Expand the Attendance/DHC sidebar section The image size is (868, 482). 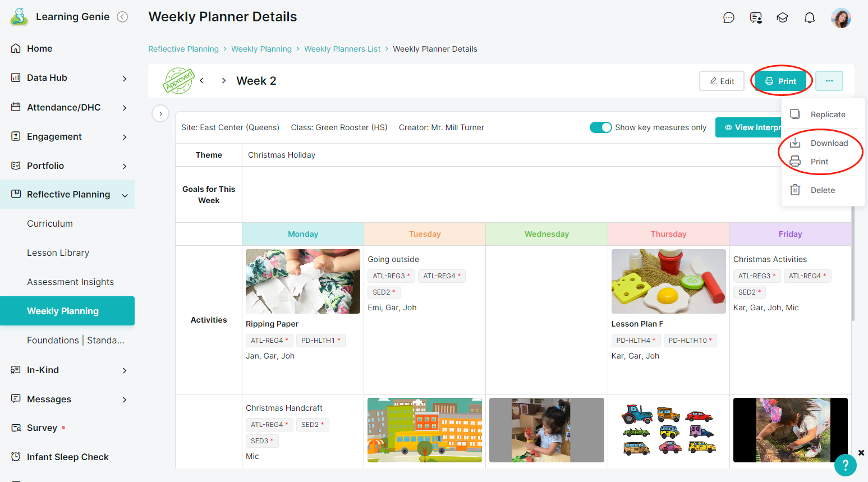[x=125, y=107]
